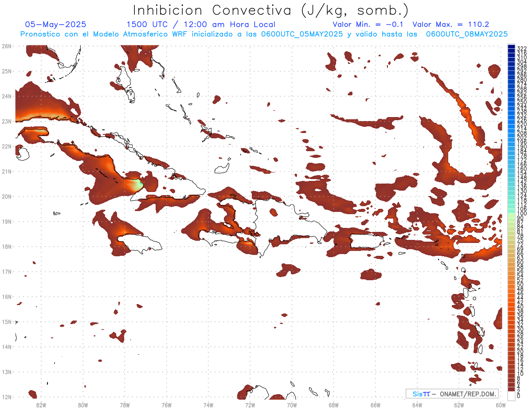Click the colorbar value 208

pyautogui.click(x=521, y=133)
